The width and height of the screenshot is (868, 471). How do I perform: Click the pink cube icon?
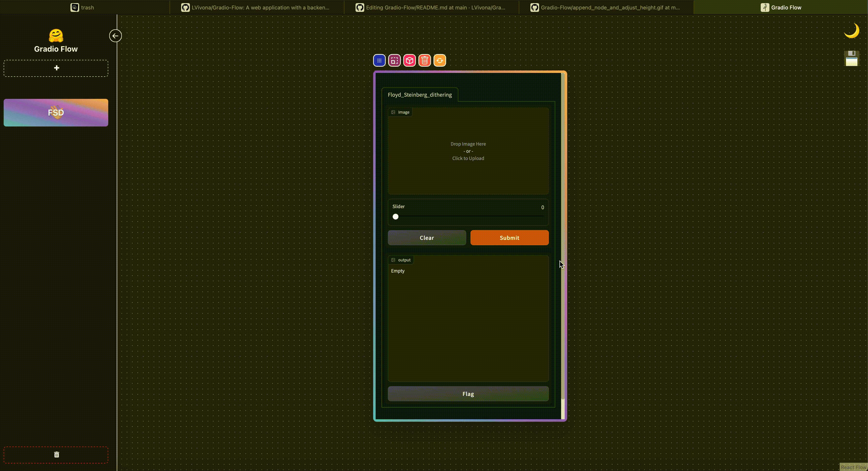pos(409,61)
